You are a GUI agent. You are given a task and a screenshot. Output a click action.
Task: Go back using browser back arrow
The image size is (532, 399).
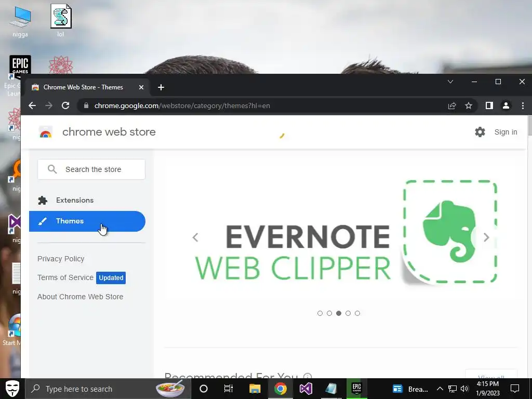click(x=32, y=105)
